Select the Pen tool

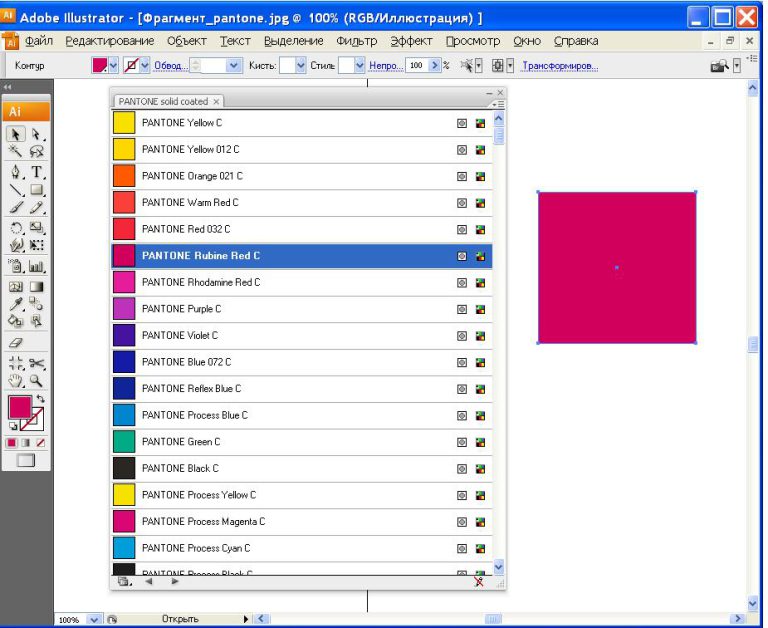(16, 172)
